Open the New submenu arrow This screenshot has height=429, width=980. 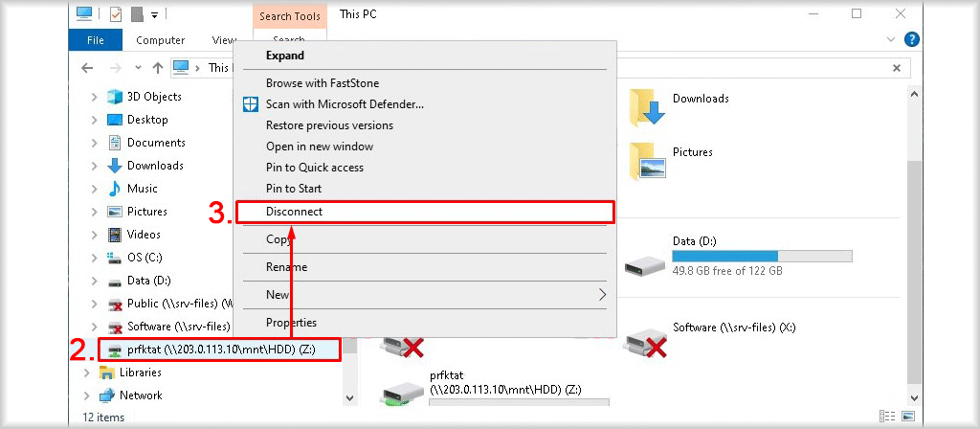click(602, 295)
